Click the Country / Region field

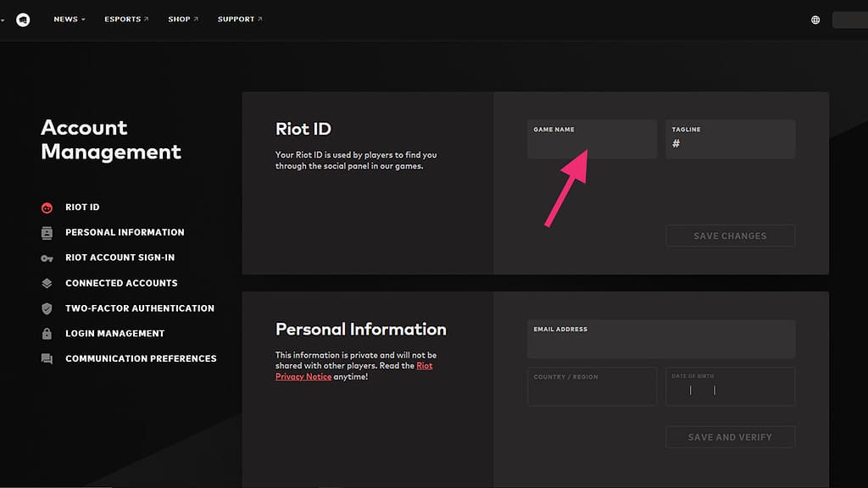click(x=592, y=386)
